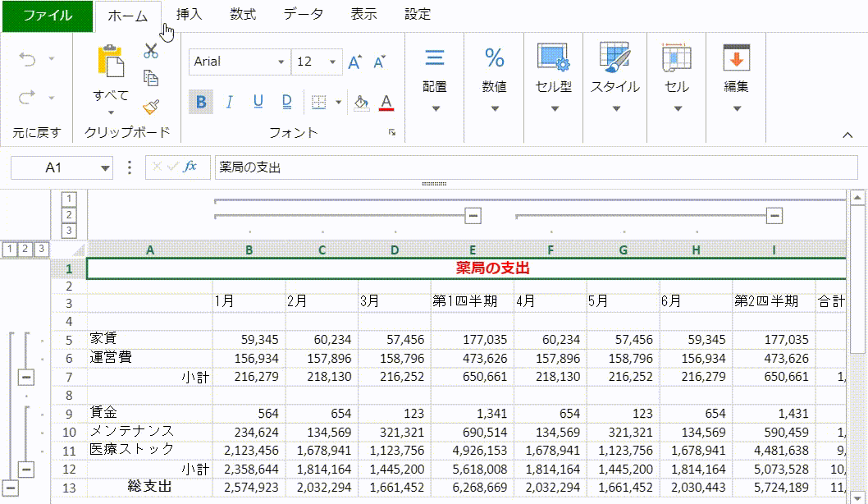This screenshot has height=504, width=868.
Task: Increase font size with the larger A icon
Action: click(x=354, y=62)
